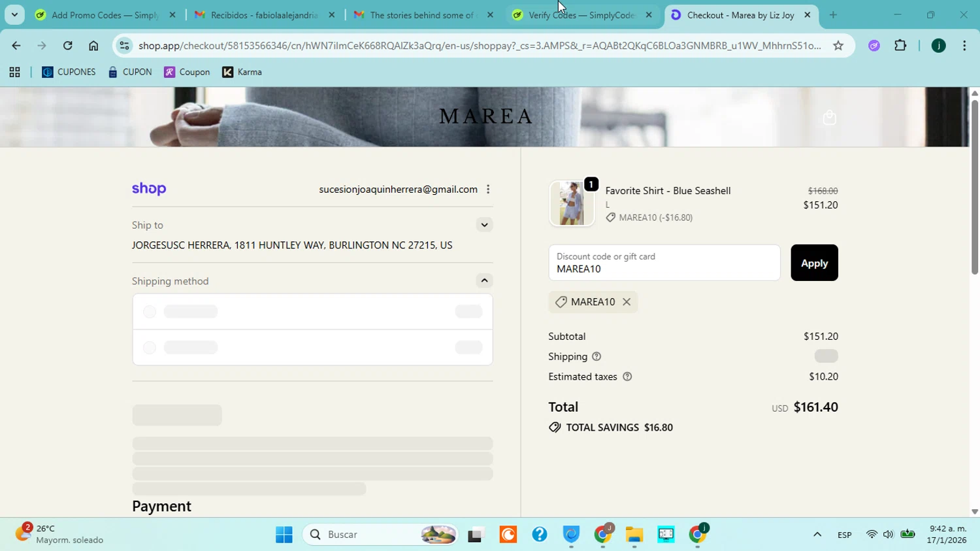Open the weather widget on taskbar
The image size is (980, 551).
(x=60, y=534)
